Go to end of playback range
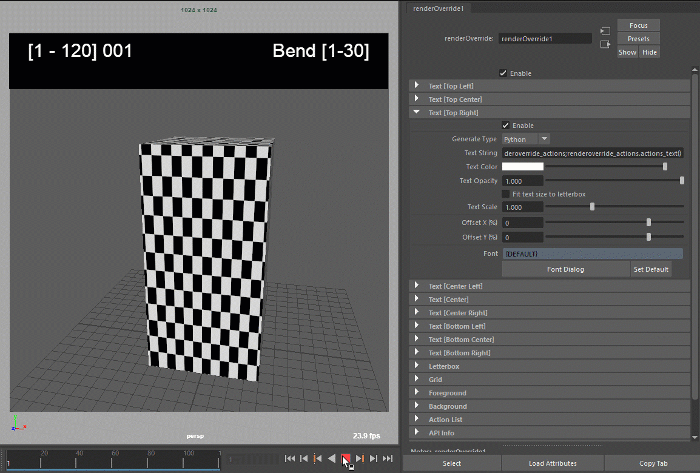 (388, 458)
